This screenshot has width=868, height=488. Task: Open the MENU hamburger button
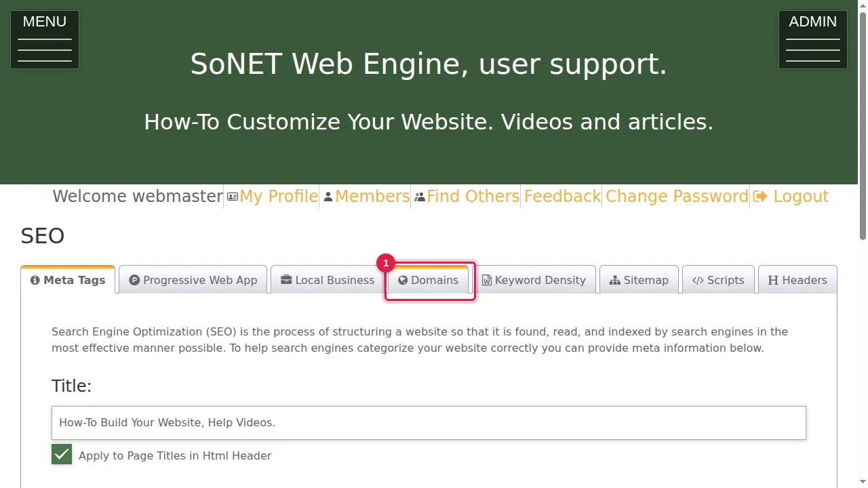[45, 39]
